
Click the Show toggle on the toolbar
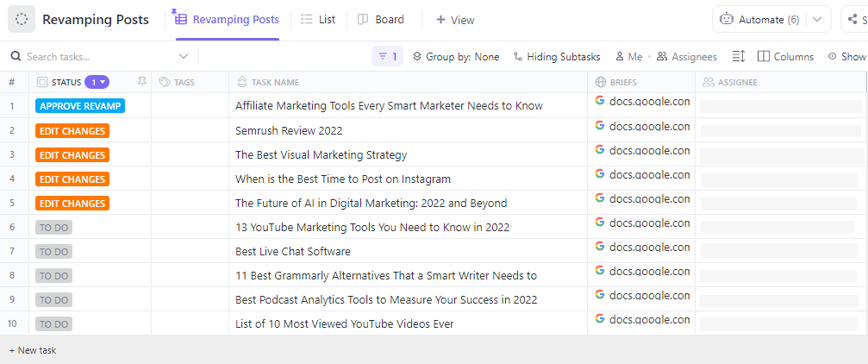tap(846, 57)
